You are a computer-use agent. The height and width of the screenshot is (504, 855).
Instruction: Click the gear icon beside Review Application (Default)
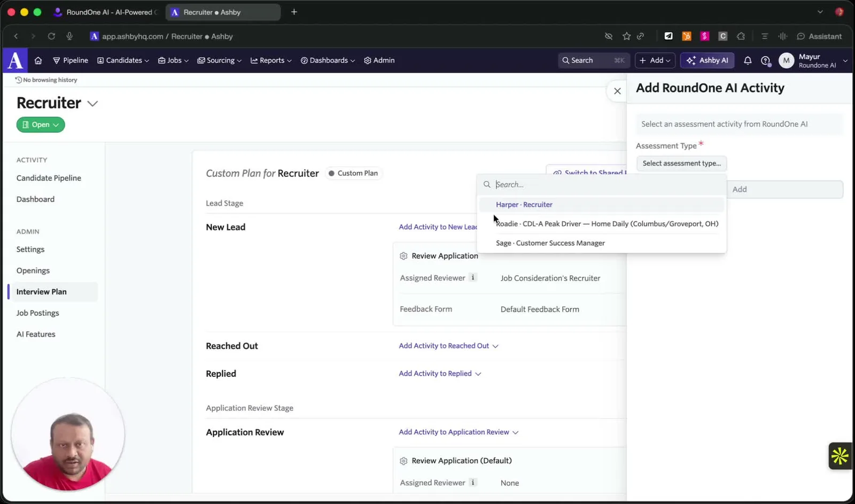point(403,461)
